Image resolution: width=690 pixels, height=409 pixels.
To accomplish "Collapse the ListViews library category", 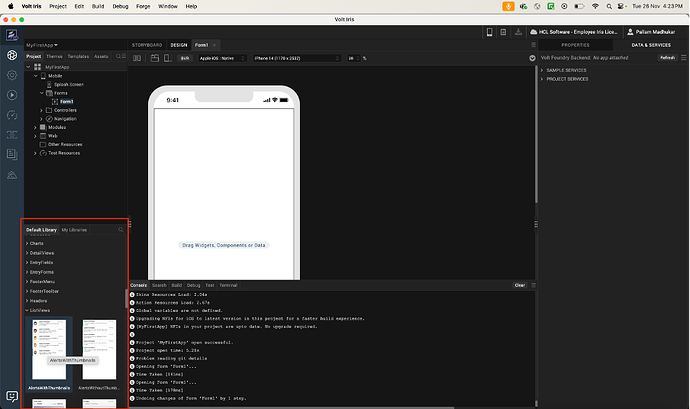I will tap(27, 310).
